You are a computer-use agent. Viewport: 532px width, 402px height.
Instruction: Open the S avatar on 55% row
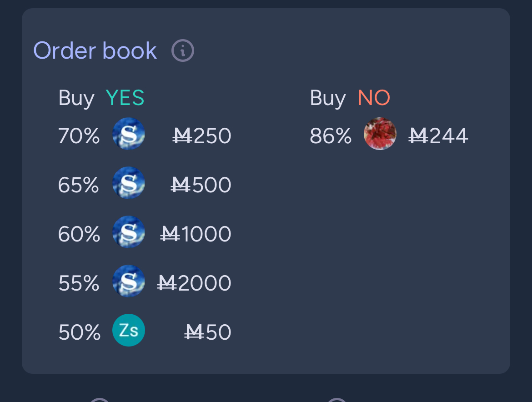tap(129, 281)
